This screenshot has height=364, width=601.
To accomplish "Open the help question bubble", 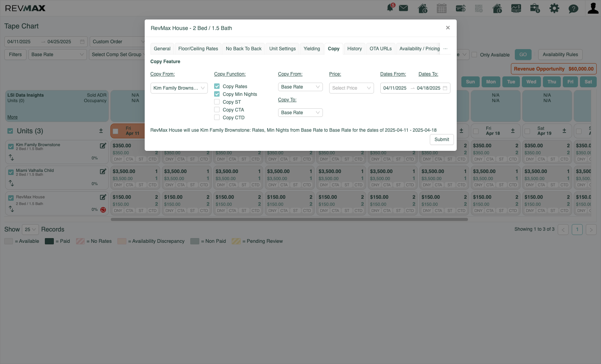I will tap(573, 9).
